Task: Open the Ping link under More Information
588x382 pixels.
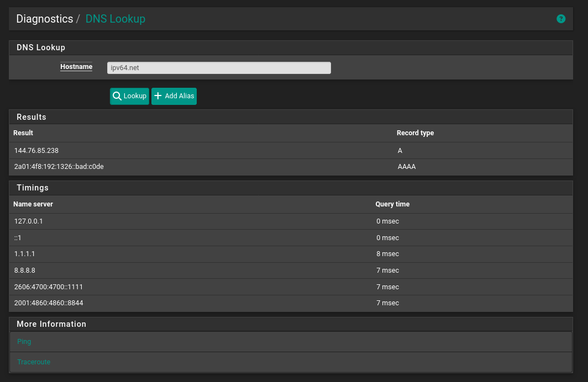Action: click(x=24, y=342)
